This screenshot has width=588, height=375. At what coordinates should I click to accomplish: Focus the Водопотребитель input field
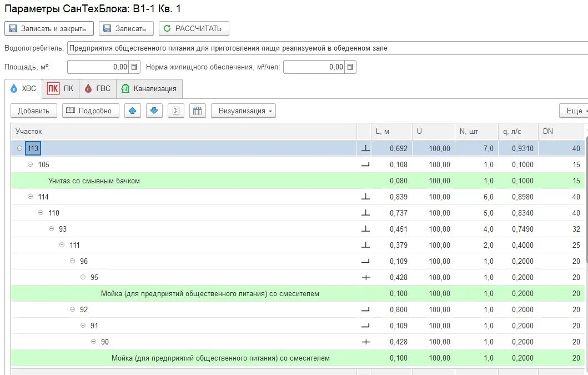(x=328, y=48)
